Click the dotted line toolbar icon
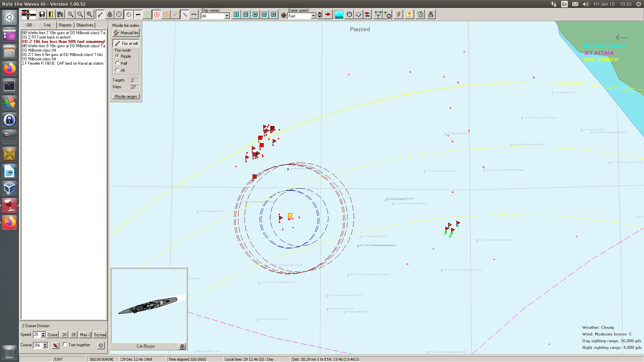Viewport: 644px width, 362px height. (x=194, y=14)
